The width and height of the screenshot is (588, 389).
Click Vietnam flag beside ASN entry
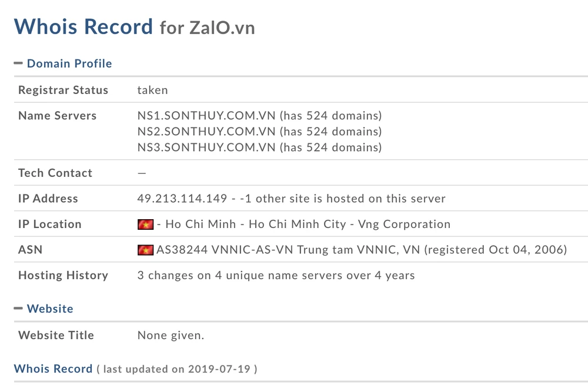coord(145,250)
